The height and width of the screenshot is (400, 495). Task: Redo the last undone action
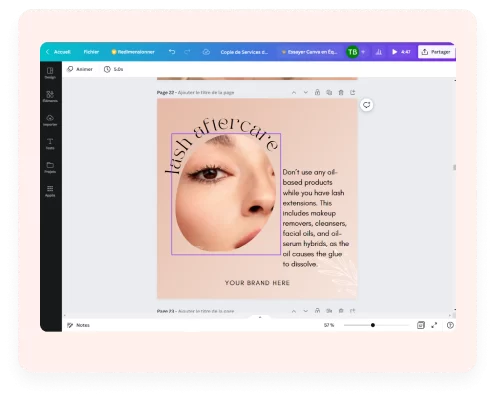pyautogui.click(x=187, y=52)
